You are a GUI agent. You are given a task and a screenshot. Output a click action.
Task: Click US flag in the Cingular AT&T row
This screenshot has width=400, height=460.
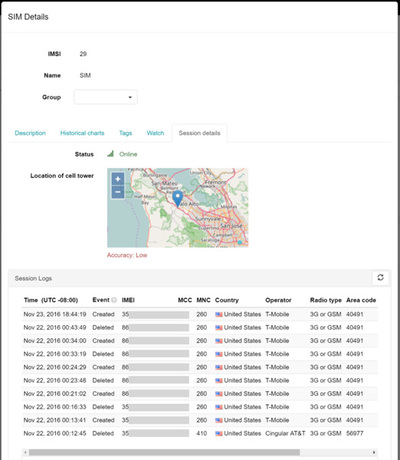(x=219, y=434)
